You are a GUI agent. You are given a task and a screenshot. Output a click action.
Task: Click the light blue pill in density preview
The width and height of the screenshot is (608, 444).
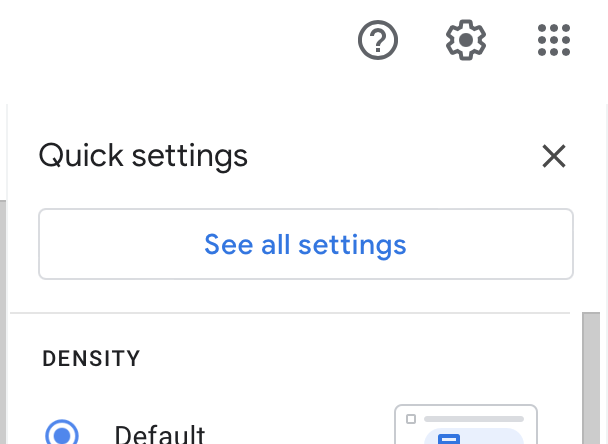pyautogui.click(x=474, y=436)
